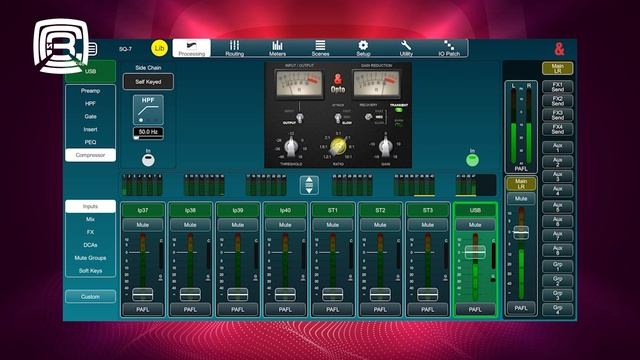Select the Grp 1 mix button
Screen dimensions: 640x360
pyautogui.click(x=558, y=267)
